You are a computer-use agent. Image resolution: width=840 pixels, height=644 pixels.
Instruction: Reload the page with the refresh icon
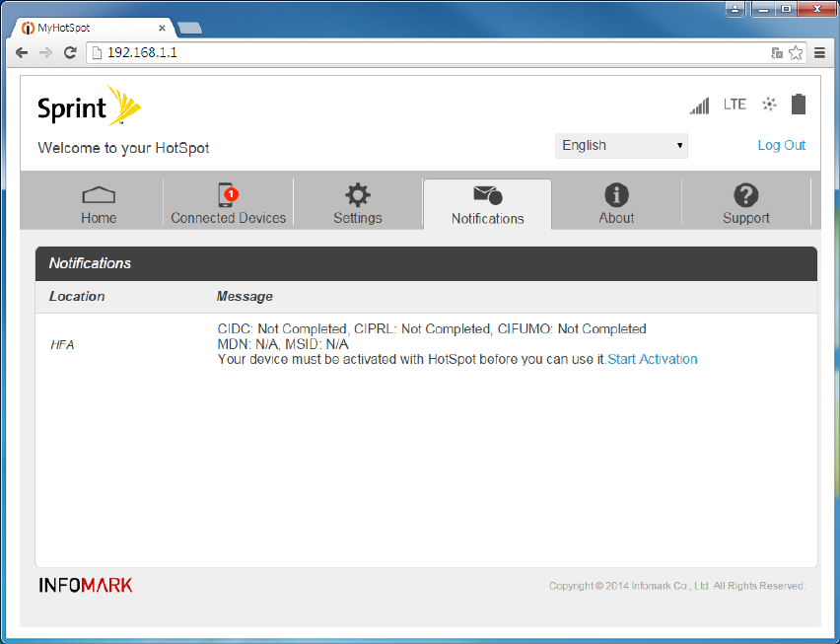[x=70, y=52]
